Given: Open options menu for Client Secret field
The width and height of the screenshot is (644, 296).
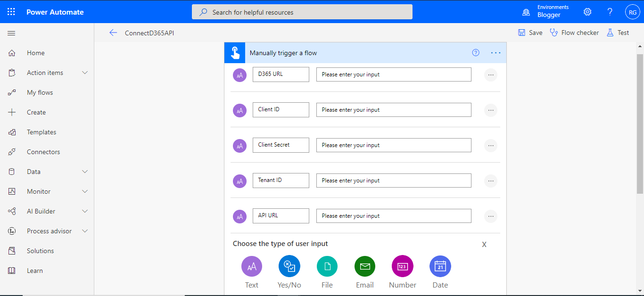Looking at the screenshot, I should [x=490, y=145].
